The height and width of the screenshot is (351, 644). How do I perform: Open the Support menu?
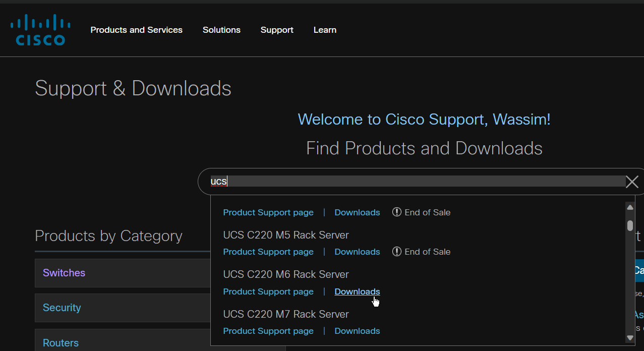(277, 30)
